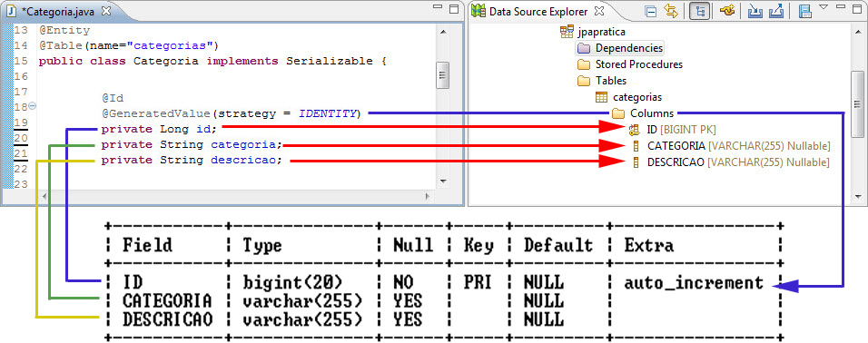868x343 pixels.
Task: Click the word Serializable in code
Action: coord(329,61)
